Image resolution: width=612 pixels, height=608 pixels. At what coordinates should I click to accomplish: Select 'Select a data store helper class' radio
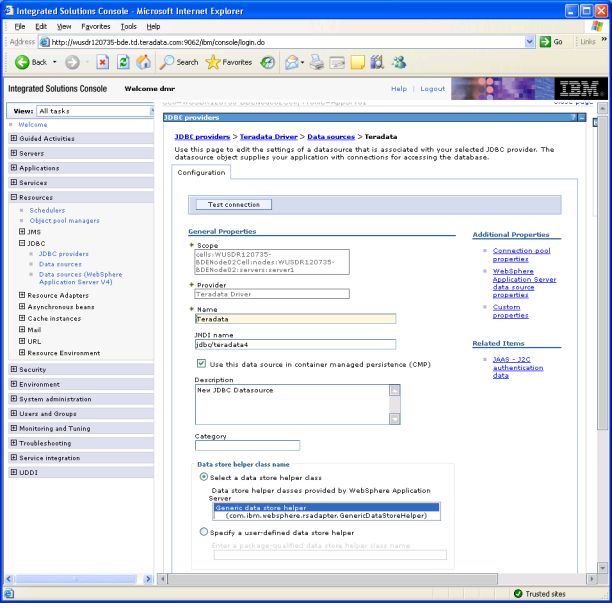[x=203, y=477]
